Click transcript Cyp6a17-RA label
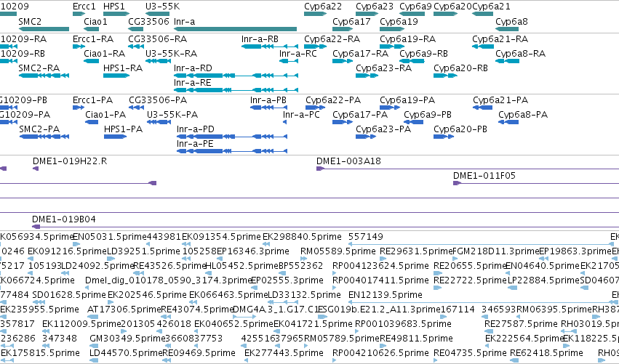 tap(361, 53)
